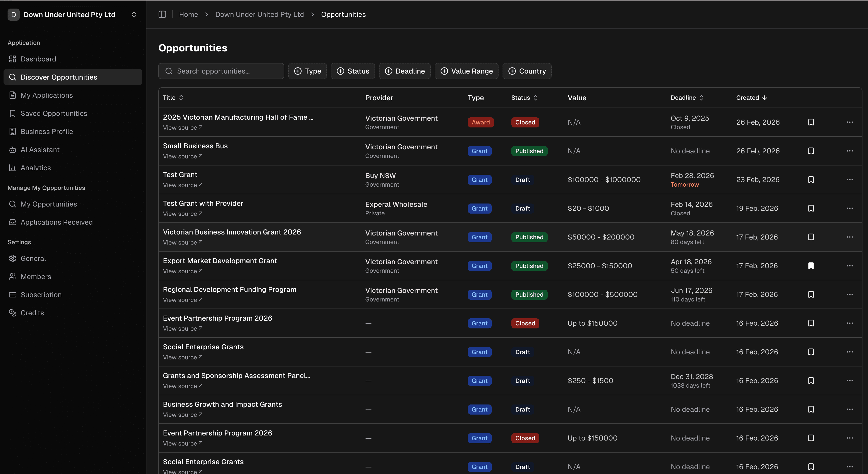868x474 pixels.
Task: Open the Business Profile section
Action: pyautogui.click(x=47, y=131)
